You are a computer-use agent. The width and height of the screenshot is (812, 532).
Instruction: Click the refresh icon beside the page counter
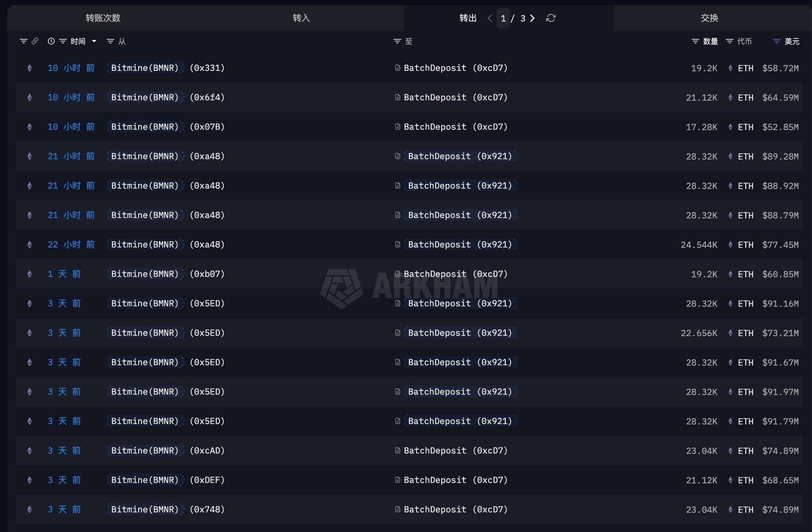coord(551,18)
